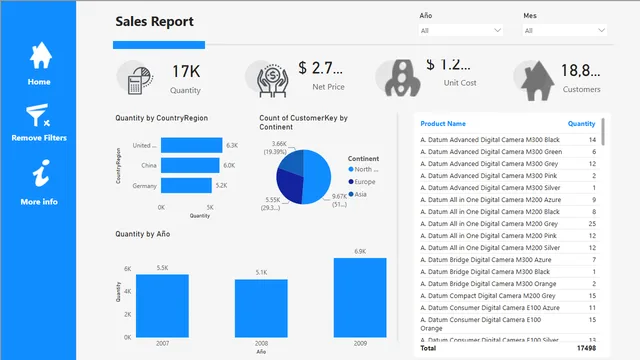The width and height of the screenshot is (640, 360).
Task: Click the Home label in sidebar
Action: click(x=39, y=82)
